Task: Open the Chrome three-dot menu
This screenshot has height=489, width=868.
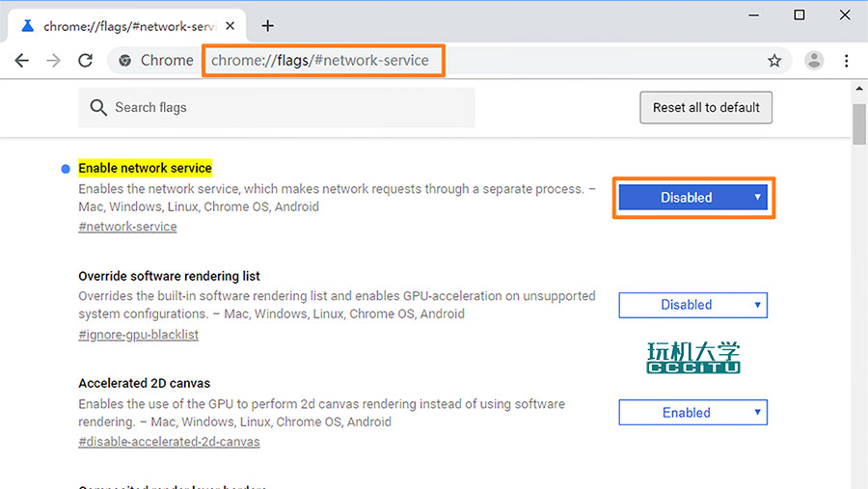Action: (847, 61)
